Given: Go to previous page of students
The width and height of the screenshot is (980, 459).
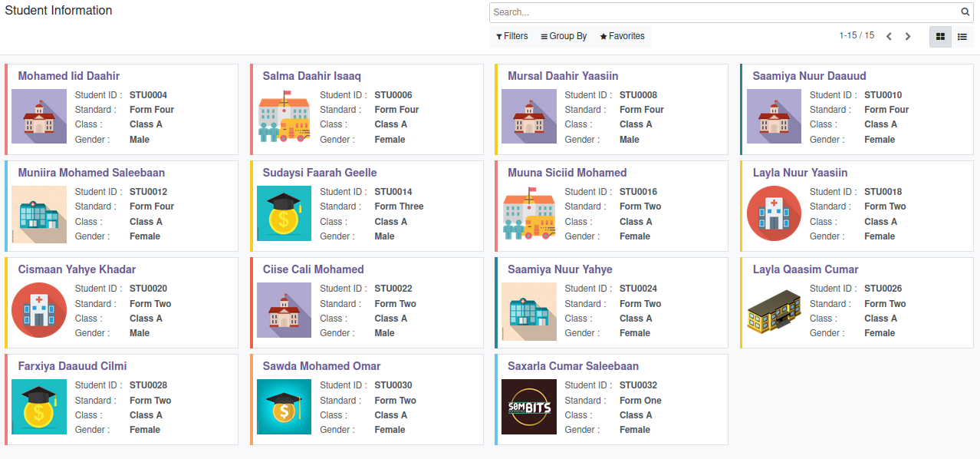Looking at the screenshot, I should pyautogui.click(x=889, y=36).
